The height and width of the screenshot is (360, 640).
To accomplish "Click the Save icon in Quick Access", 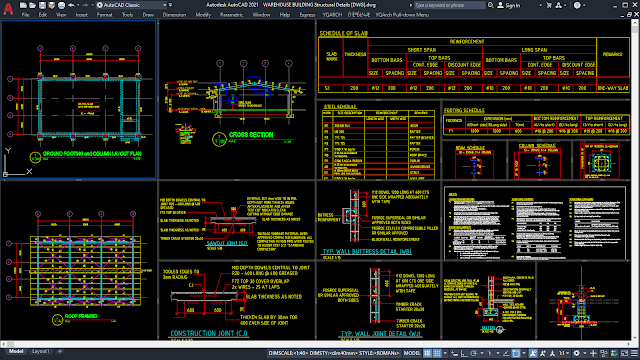I will coord(42,5).
